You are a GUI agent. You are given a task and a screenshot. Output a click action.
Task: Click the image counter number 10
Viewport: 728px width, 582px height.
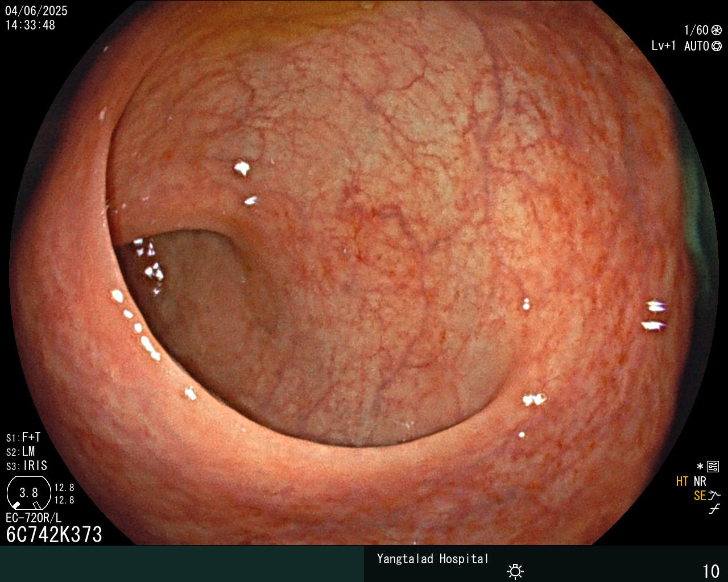[x=711, y=571]
